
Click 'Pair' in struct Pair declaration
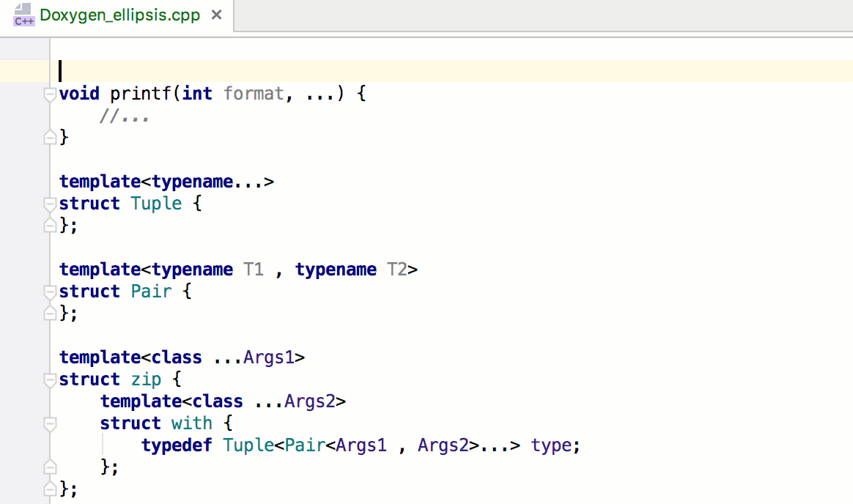click(x=151, y=292)
